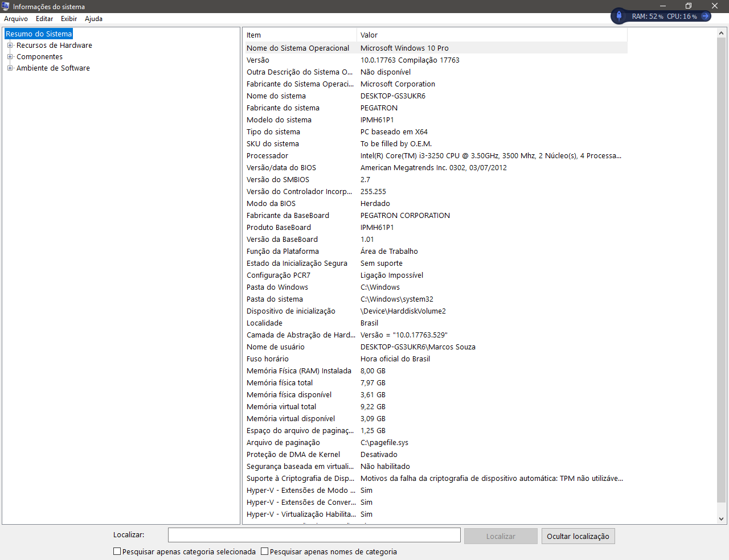Select Componentes label in tree
Viewport: 729px width, 560px height.
click(x=39, y=56)
